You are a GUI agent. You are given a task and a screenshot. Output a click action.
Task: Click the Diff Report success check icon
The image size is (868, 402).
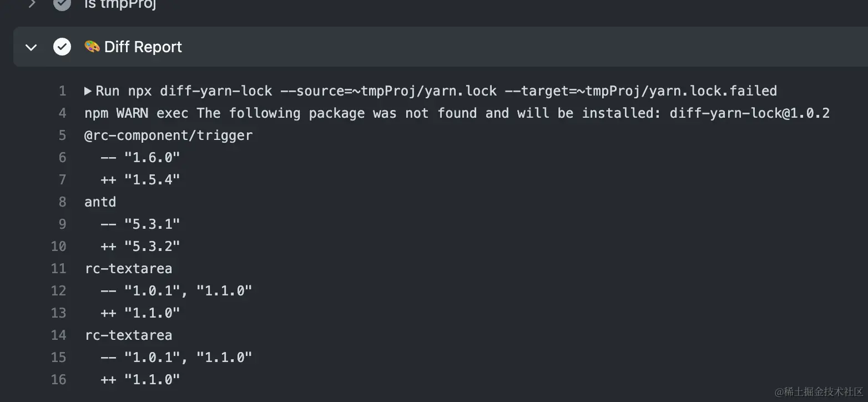click(62, 47)
